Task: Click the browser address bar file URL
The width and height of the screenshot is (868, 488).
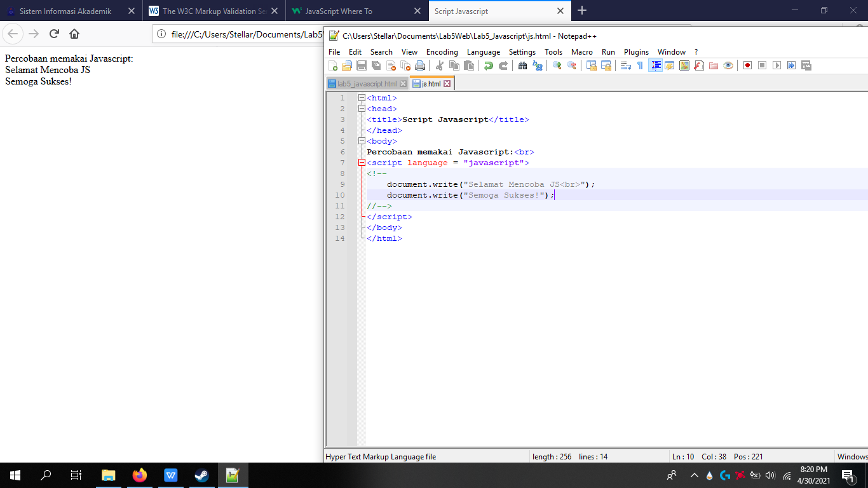Action: 248,34
